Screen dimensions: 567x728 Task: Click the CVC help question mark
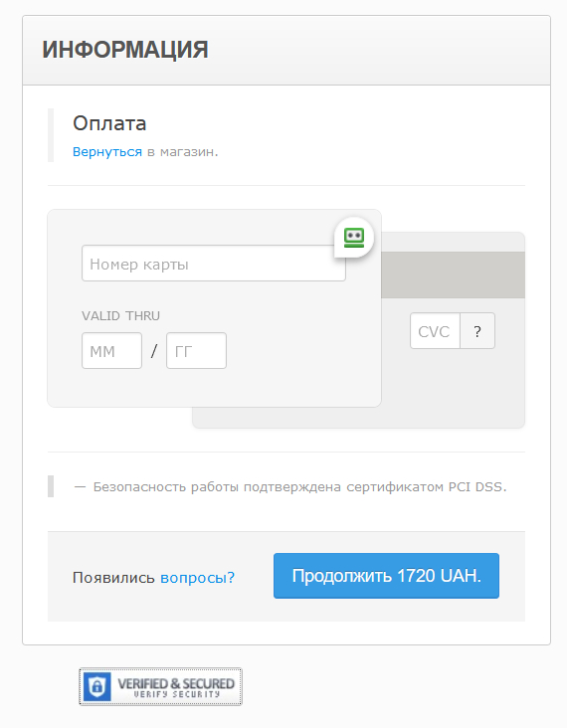coord(477,331)
